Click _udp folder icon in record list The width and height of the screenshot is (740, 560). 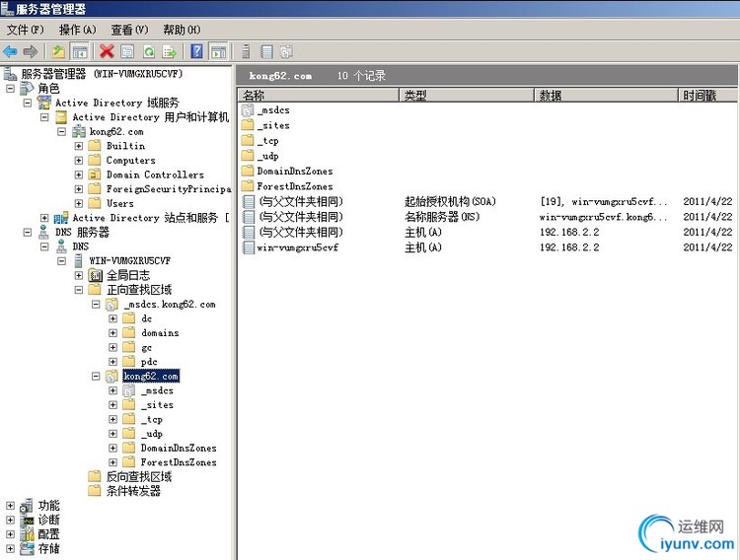pos(248,156)
